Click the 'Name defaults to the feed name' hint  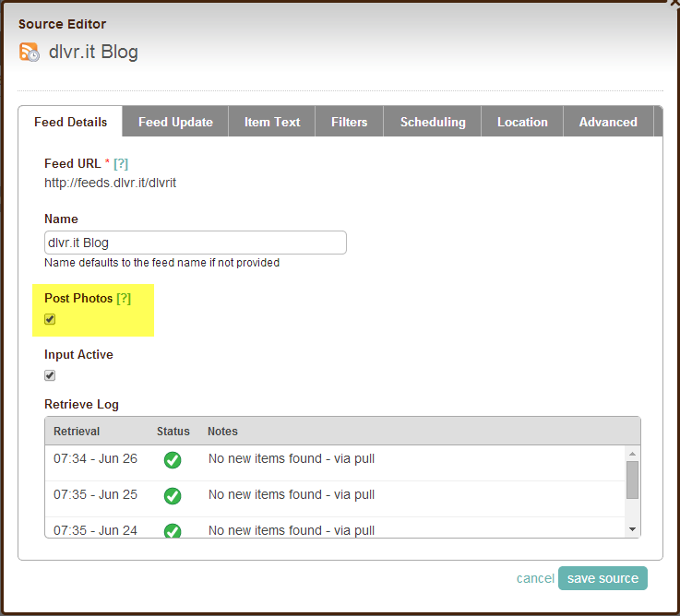161,263
